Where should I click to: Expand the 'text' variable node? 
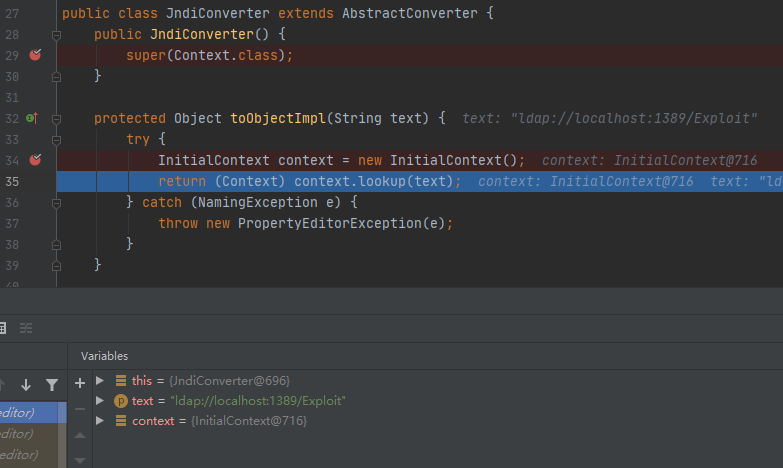100,401
